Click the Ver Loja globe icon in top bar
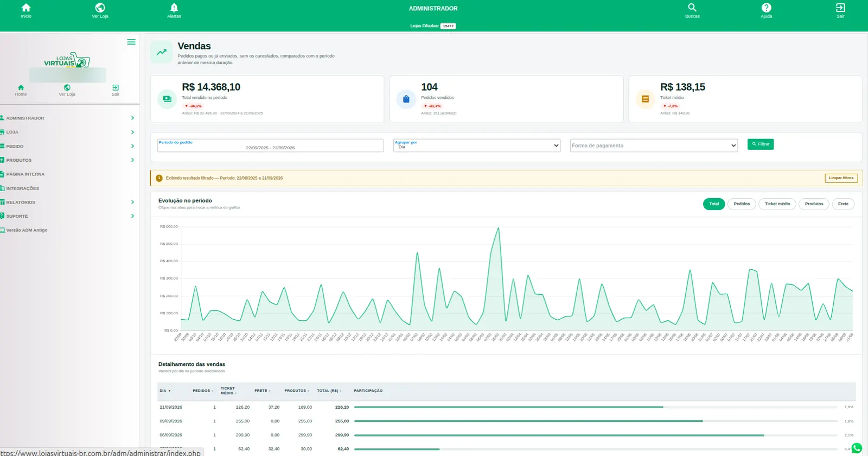 tap(100, 8)
